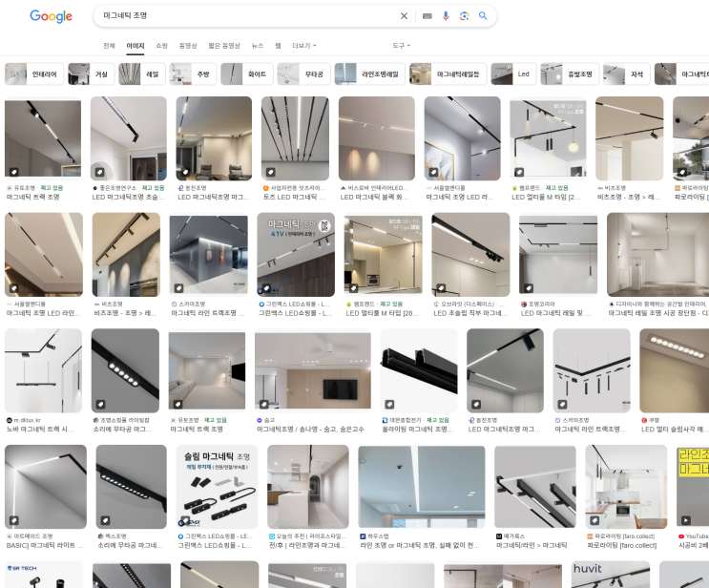Open the 노바 마그네틱 트랙 thumbnail
This screenshot has height=588, width=709.
(43, 370)
